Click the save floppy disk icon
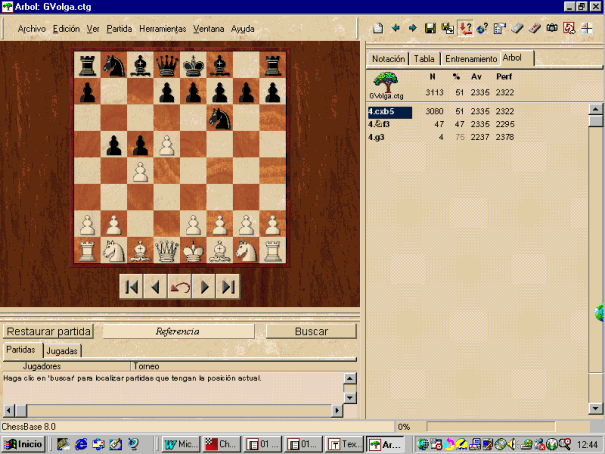Screen dimensions: 605x454 430,28
